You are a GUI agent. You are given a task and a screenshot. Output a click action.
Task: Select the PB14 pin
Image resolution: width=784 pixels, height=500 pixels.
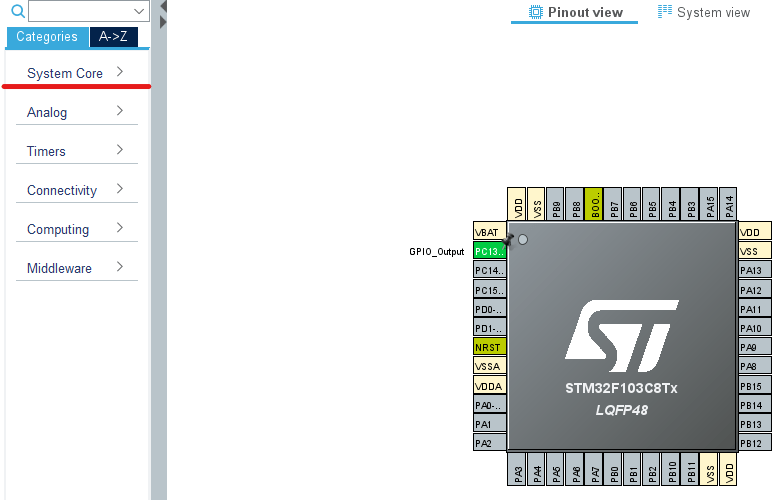pos(755,404)
